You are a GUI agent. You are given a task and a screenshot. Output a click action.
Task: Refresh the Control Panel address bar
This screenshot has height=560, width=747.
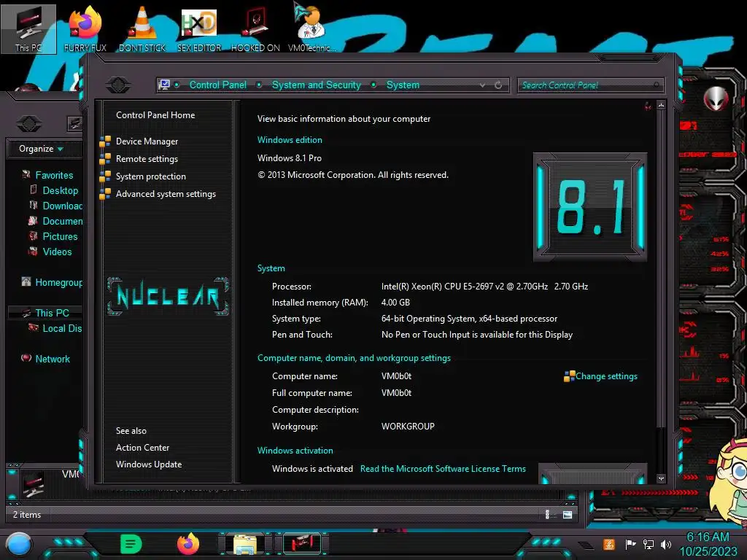(x=498, y=85)
